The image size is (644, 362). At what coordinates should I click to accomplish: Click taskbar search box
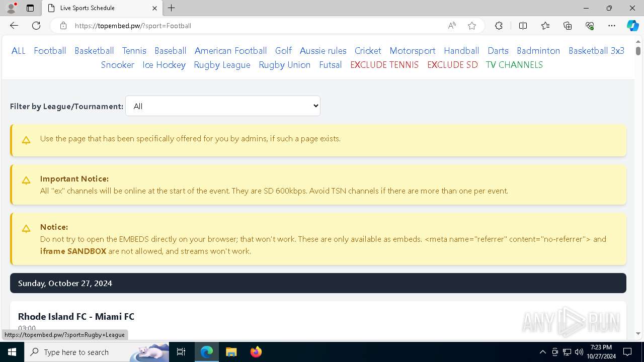coord(97,352)
